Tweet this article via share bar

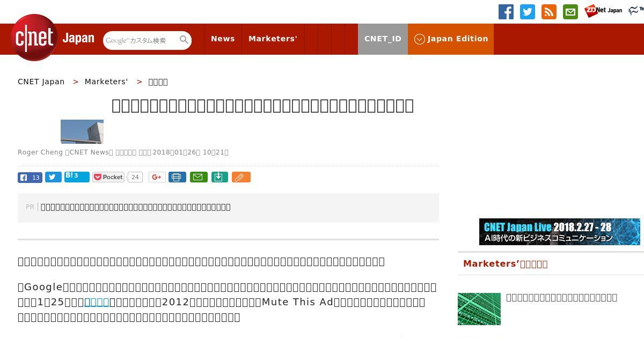53,177
